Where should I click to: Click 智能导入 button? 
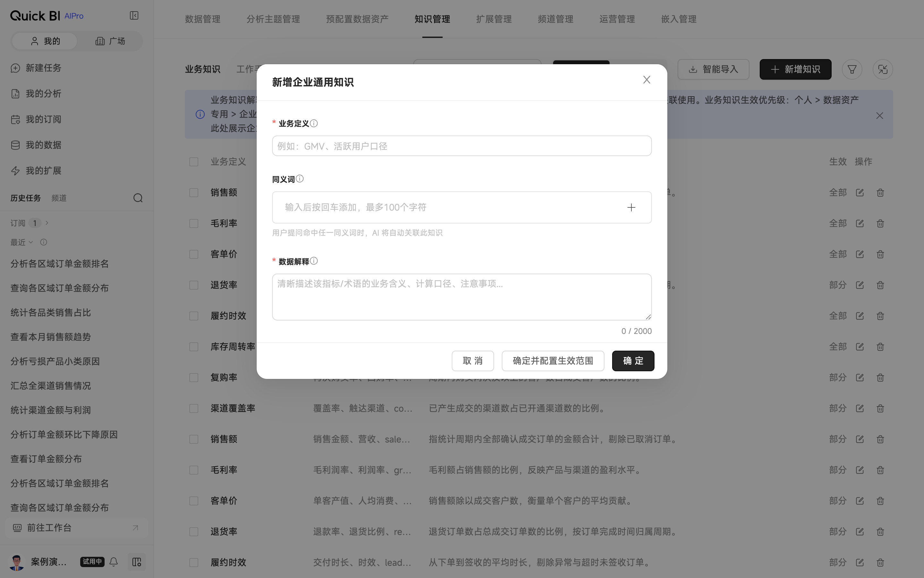click(713, 69)
